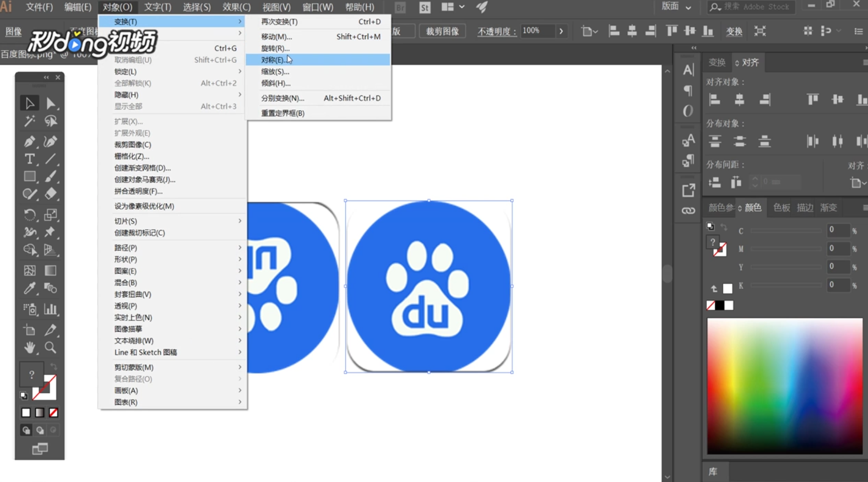Open the 效果(C) menu

236,7
